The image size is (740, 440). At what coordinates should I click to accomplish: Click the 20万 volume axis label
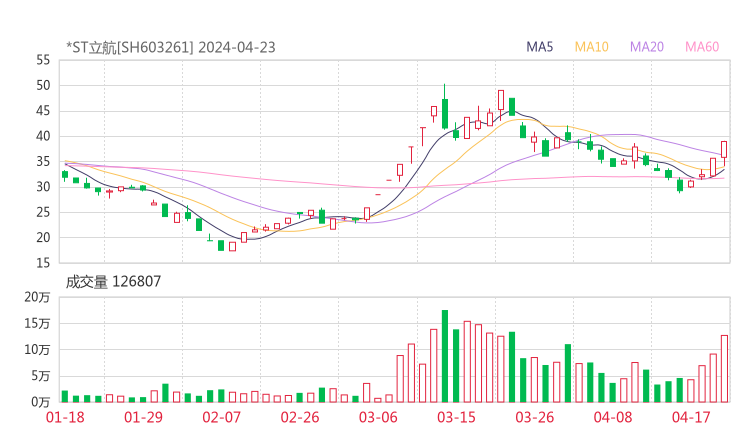point(37,297)
